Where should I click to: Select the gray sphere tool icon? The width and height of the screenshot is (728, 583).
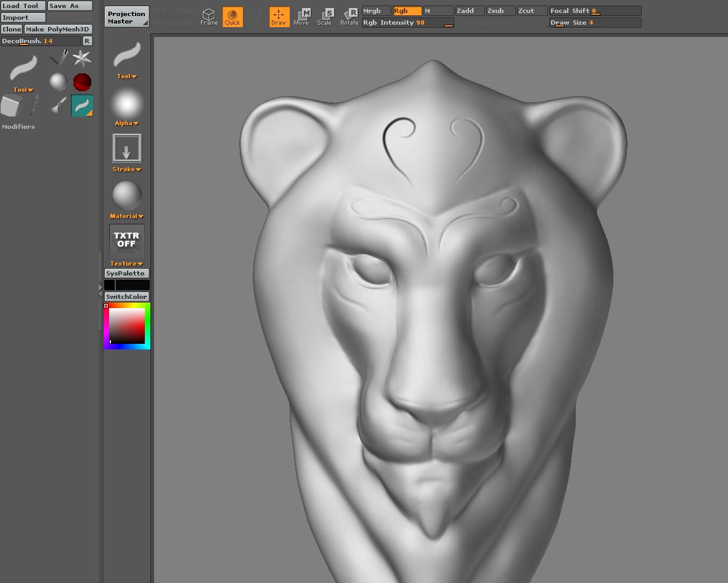59,82
